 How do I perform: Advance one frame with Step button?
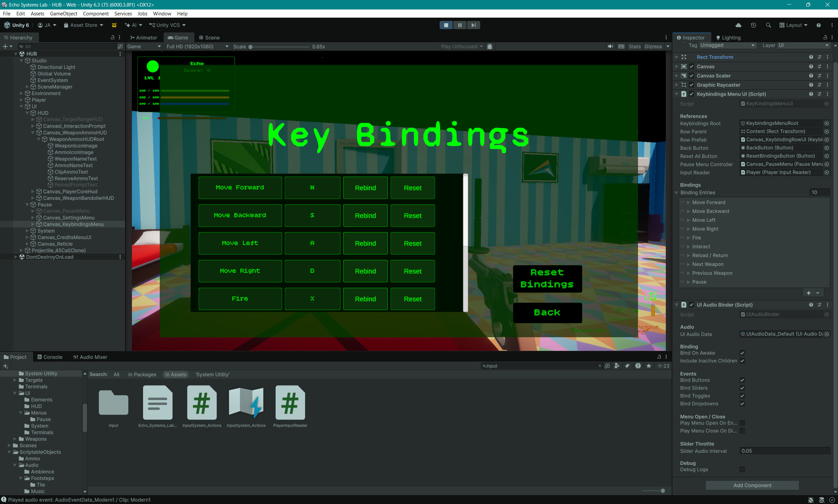coord(473,25)
